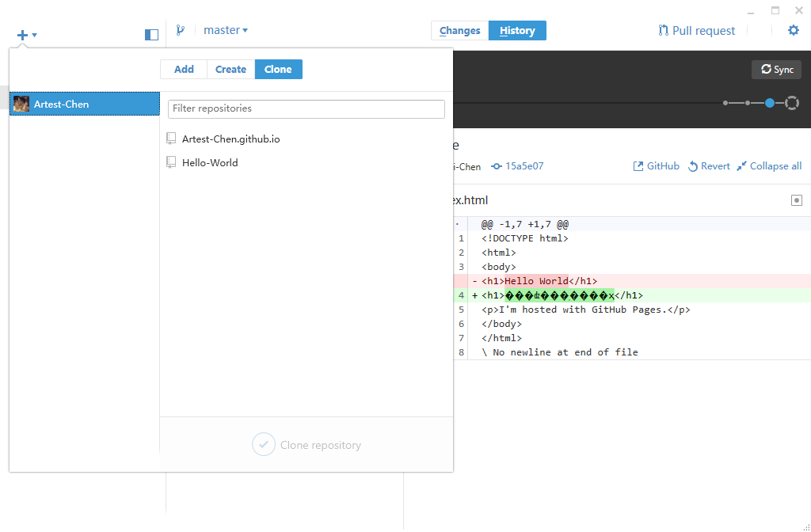811x532 pixels.
Task: Click the removed Hello World diff line
Action: click(632, 281)
